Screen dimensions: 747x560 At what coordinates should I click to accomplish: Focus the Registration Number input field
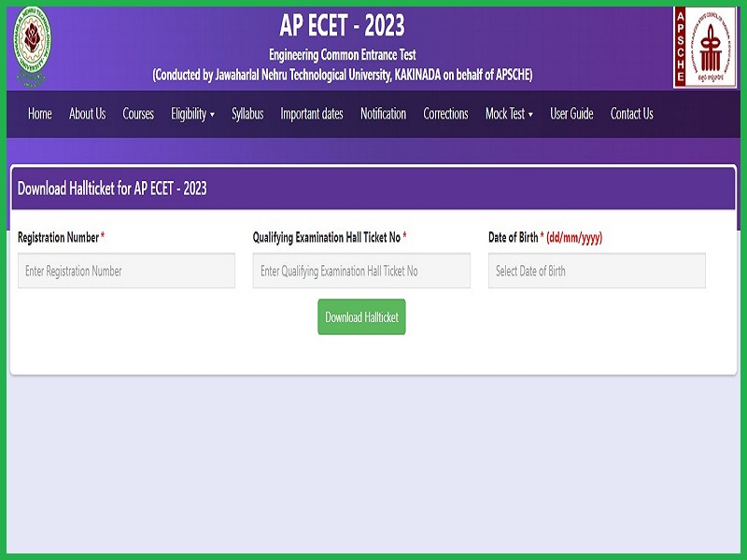[x=126, y=271]
